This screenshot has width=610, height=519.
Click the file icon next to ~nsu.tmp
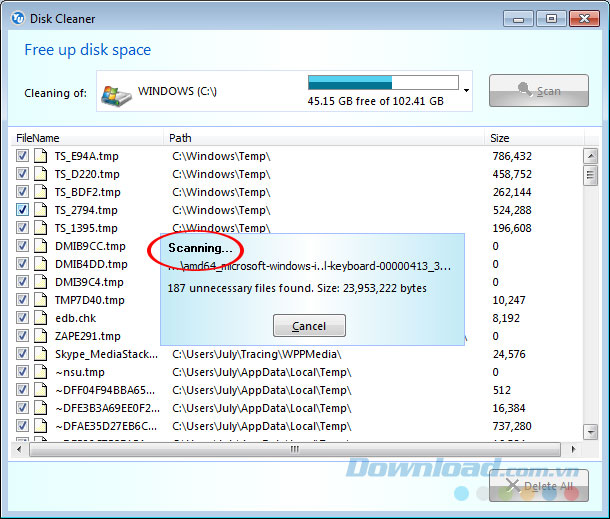tap(41, 372)
